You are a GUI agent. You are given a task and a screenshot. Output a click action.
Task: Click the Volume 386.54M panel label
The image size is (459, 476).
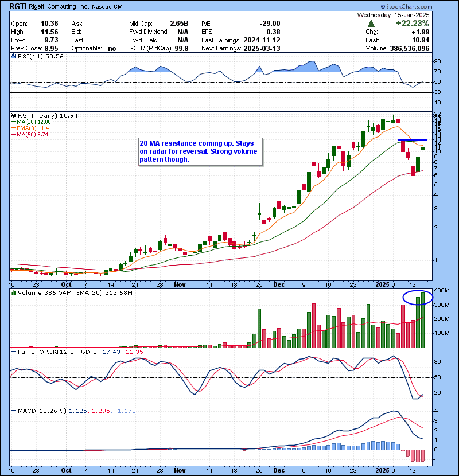45,292
